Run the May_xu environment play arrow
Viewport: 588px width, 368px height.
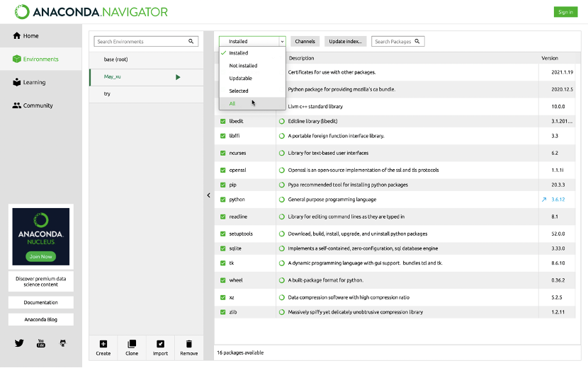pos(178,77)
